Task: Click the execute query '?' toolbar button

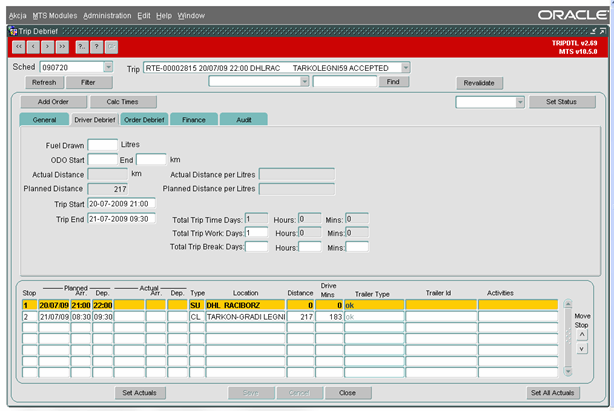Action: tap(96, 47)
